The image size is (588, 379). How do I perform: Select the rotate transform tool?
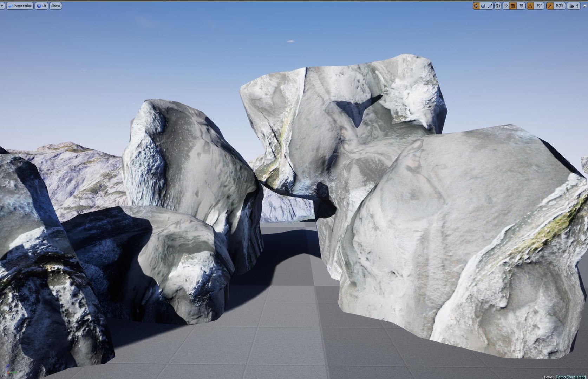[x=483, y=6]
